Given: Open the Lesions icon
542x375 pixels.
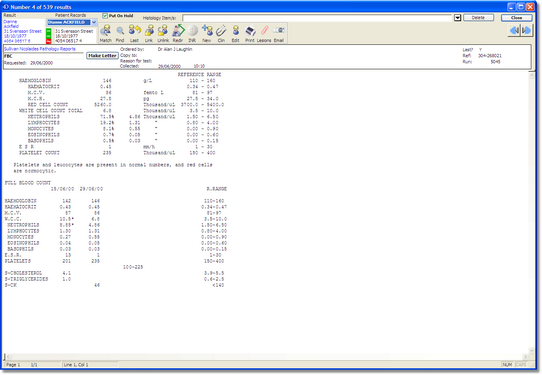Looking at the screenshot, I should 264,34.
